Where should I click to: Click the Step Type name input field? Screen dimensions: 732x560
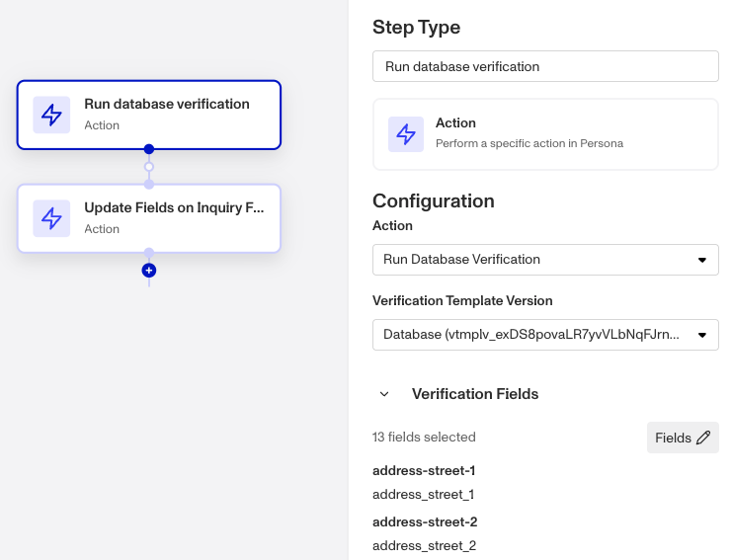(x=545, y=67)
